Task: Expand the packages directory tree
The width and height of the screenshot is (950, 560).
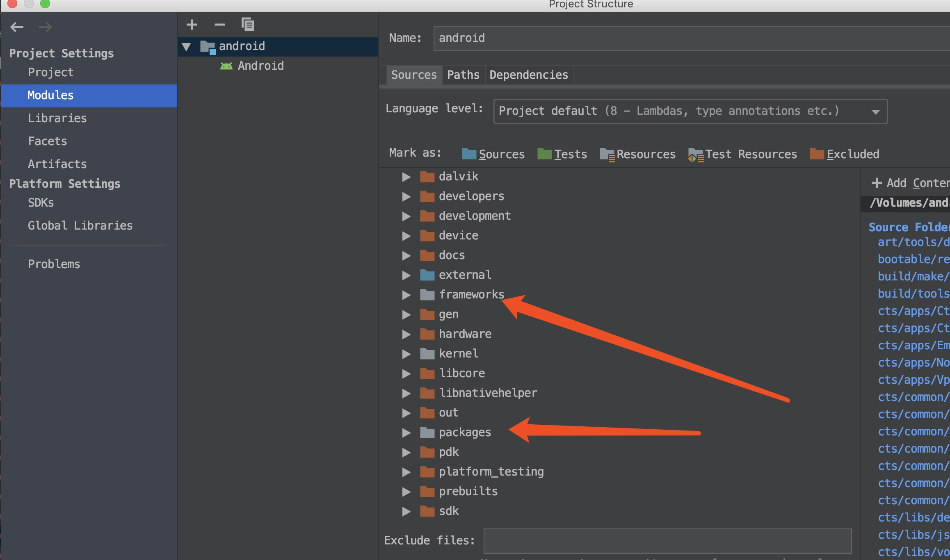Action: pyautogui.click(x=406, y=432)
